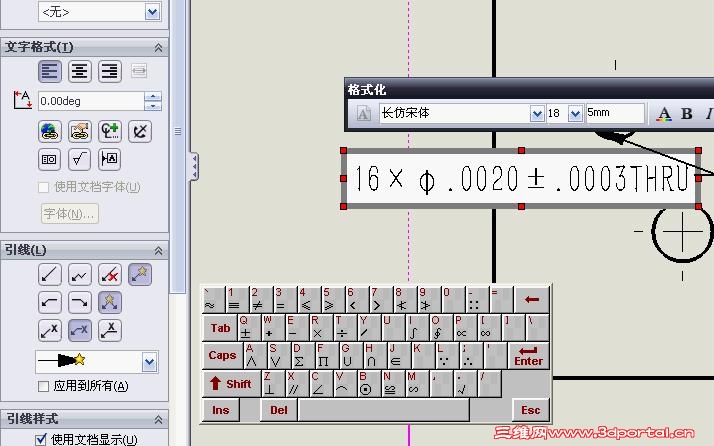Click the lock/unlock note icon
Screen dimensions: 714x446
click(x=140, y=131)
